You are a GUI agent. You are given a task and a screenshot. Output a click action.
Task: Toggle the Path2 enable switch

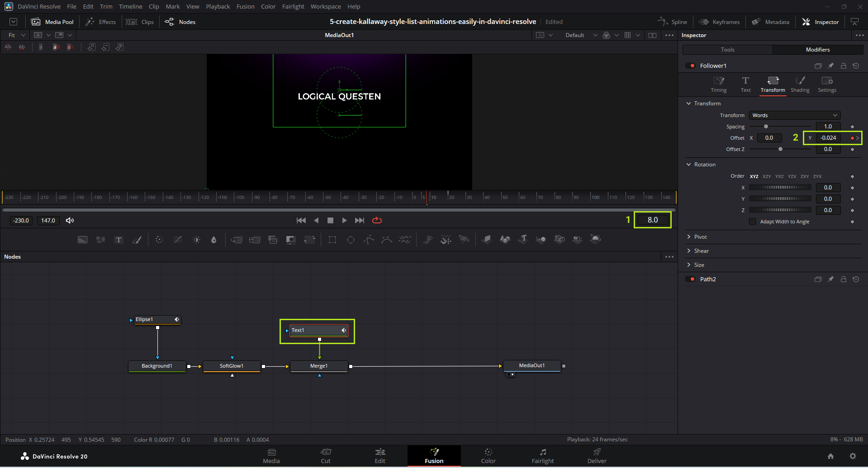pos(690,279)
